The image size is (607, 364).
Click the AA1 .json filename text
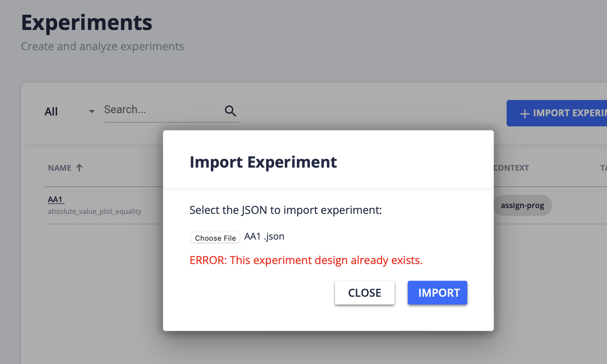[x=264, y=236]
